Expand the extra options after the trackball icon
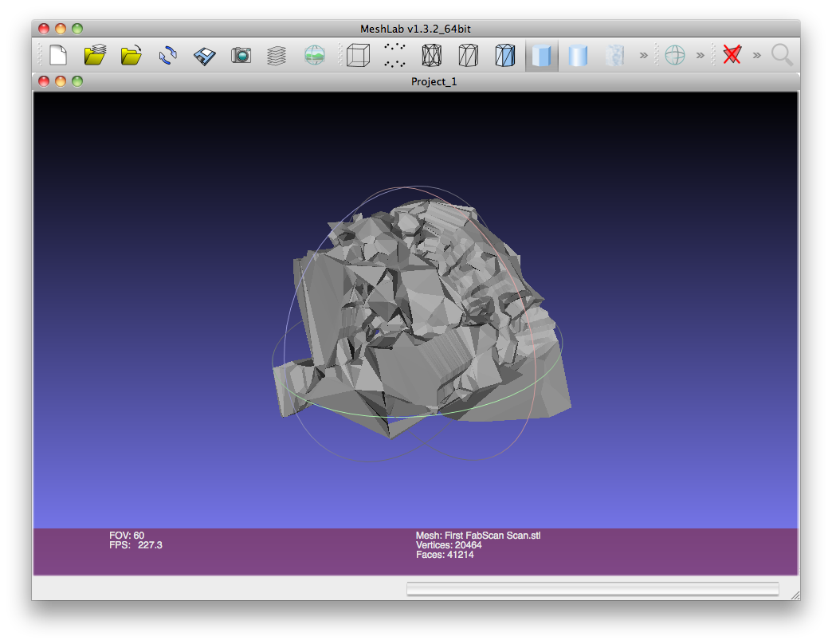This screenshot has height=644, width=832. (x=699, y=55)
